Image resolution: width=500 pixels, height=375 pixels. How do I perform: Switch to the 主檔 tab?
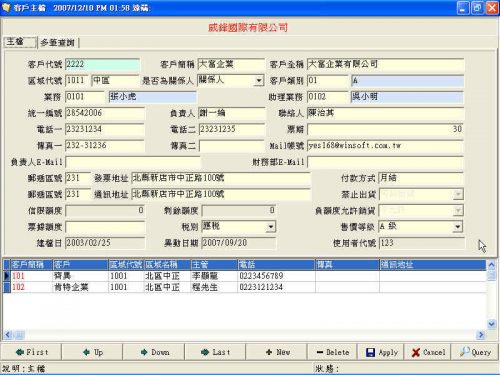[19, 42]
